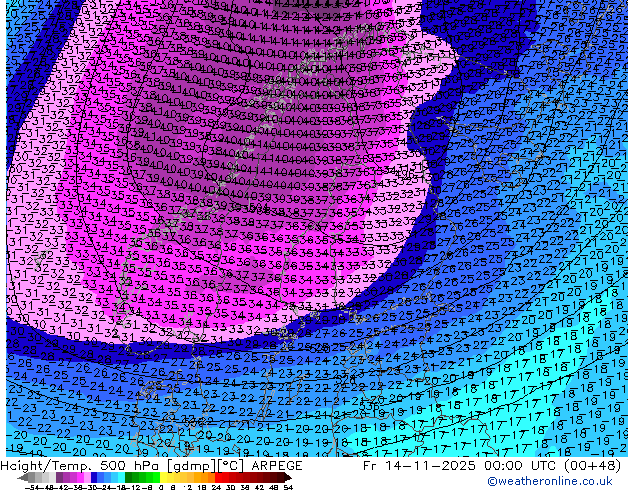Pick the cyan swatch in the colour legend
The width and height of the screenshot is (634, 490).
pyautogui.click(x=121, y=477)
